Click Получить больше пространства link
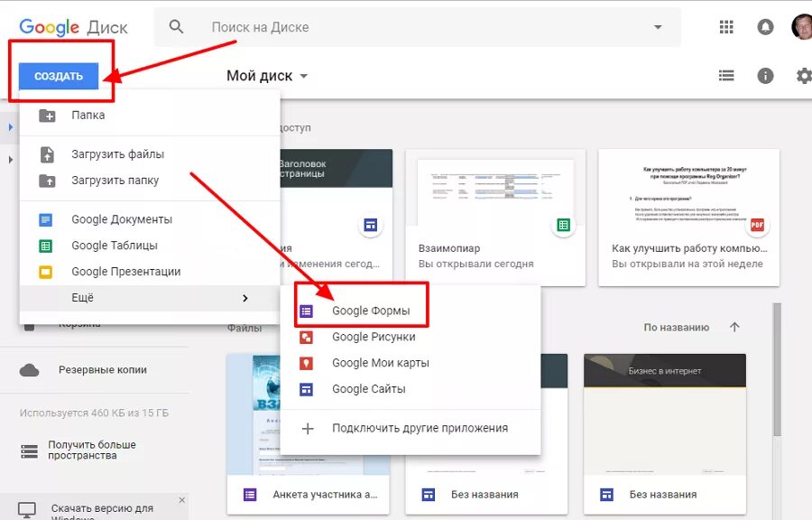Image resolution: width=812 pixels, height=520 pixels. pos(92,450)
